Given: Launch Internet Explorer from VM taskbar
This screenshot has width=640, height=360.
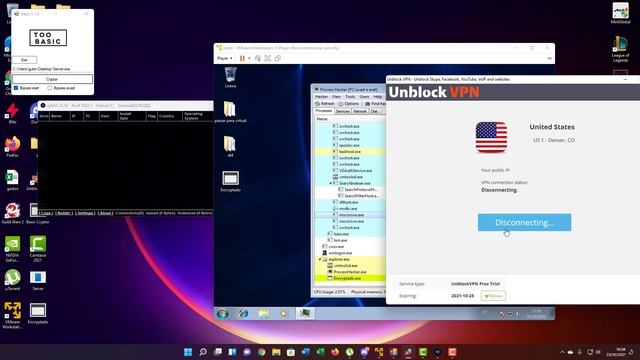Looking at the screenshot, I should (x=243, y=313).
